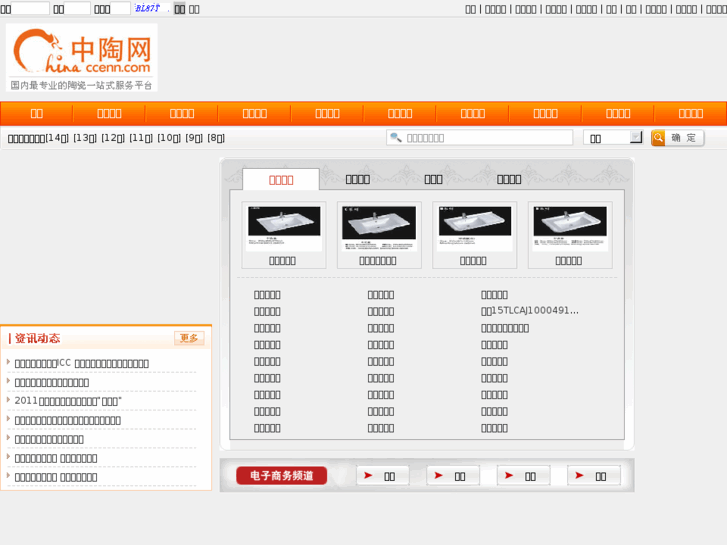Refresh the BL87T captcha image

click(150, 8)
